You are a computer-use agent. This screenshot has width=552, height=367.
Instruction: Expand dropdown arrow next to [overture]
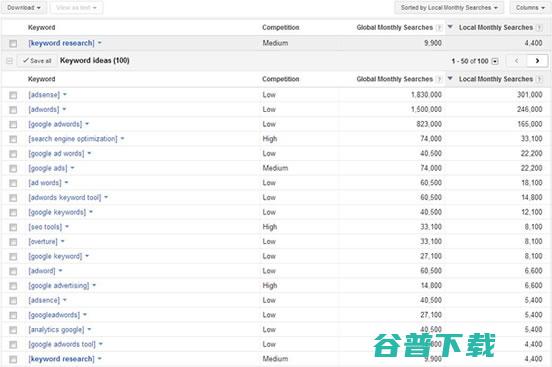point(62,241)
